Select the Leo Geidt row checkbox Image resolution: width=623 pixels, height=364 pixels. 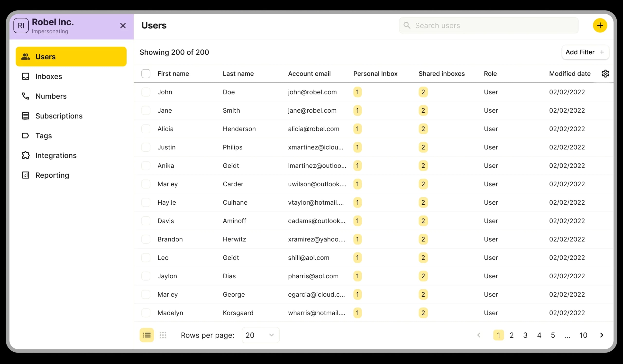tap(146, 258)
